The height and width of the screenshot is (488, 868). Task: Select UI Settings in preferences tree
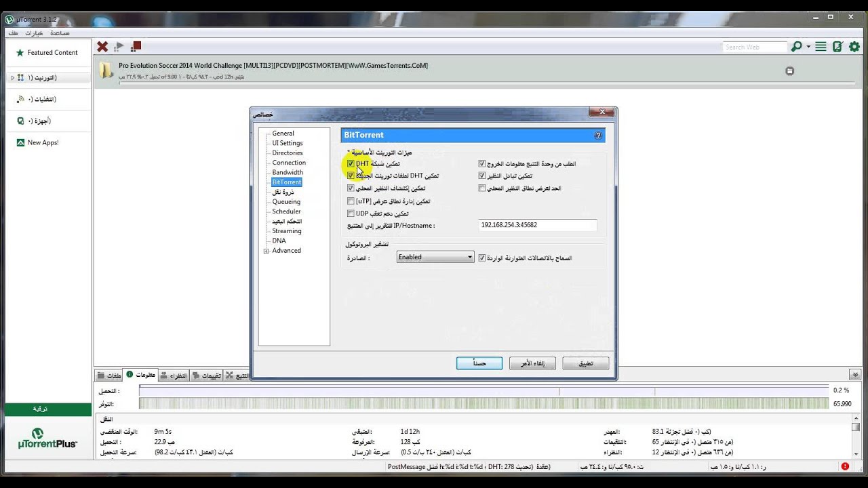(x=288, y=143)
